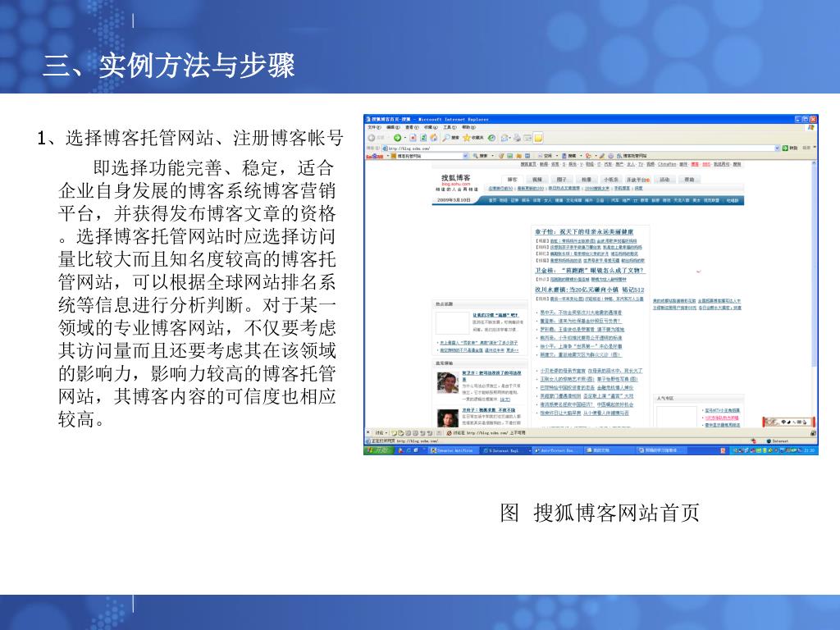Open the 编辑(E) menu

[393, 127]
